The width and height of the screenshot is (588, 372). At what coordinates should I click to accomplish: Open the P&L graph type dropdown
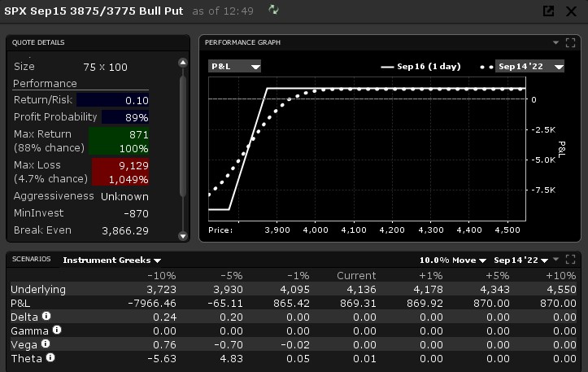pyautogui.click(x=234, y=67)
